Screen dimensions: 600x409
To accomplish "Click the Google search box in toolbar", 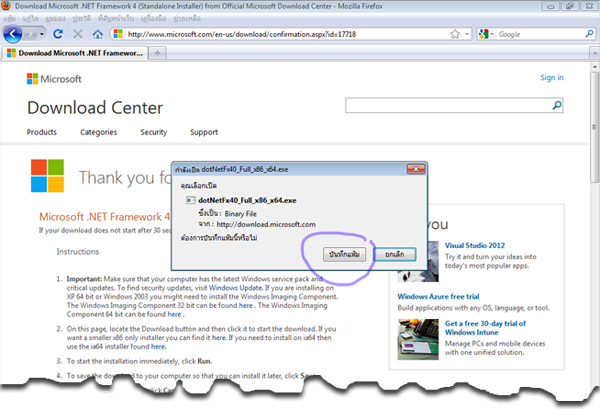I will point(540,34).
